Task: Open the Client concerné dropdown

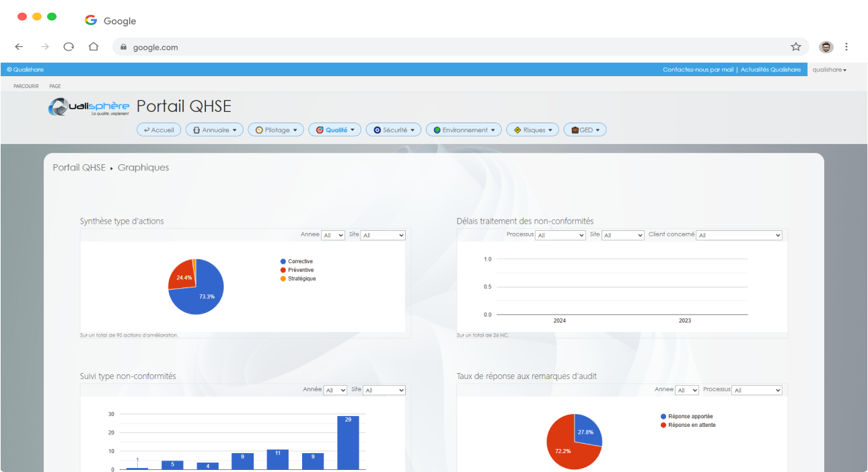Action: tap(739, 236)
